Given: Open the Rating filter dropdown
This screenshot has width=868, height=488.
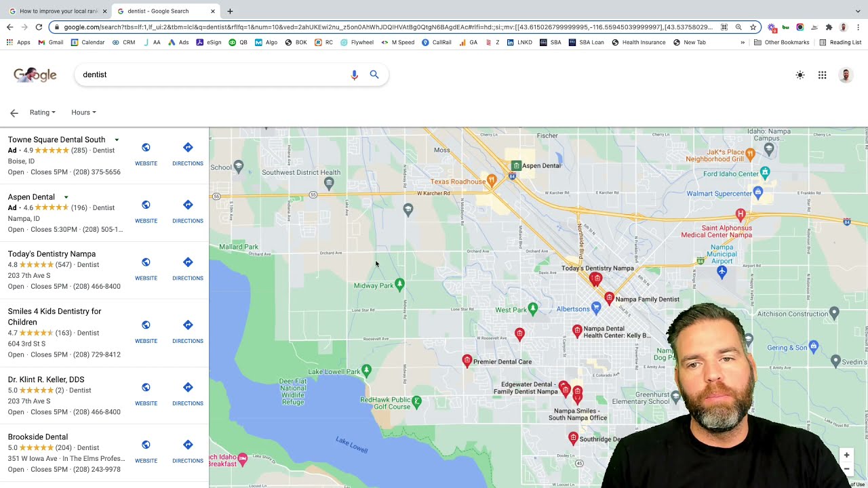Looking at the screenshot, I should pos(42,113).
